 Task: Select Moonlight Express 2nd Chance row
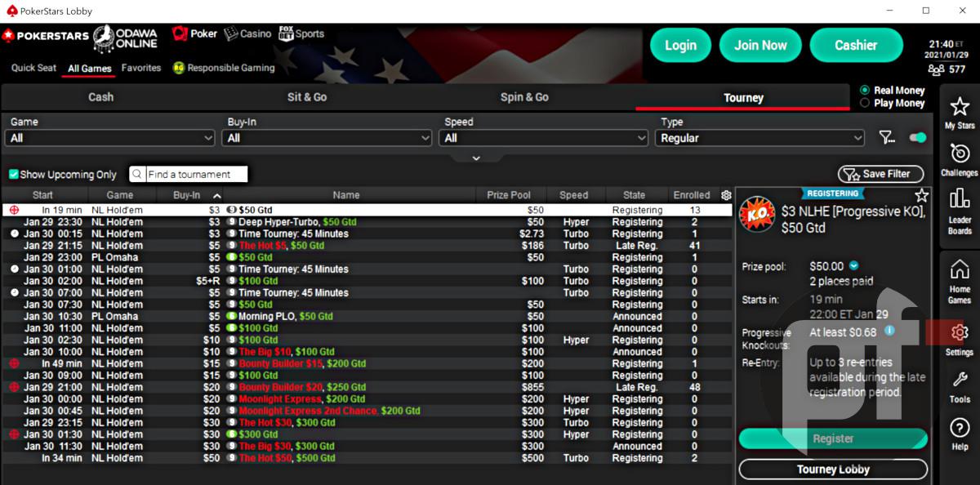point(367,411)
